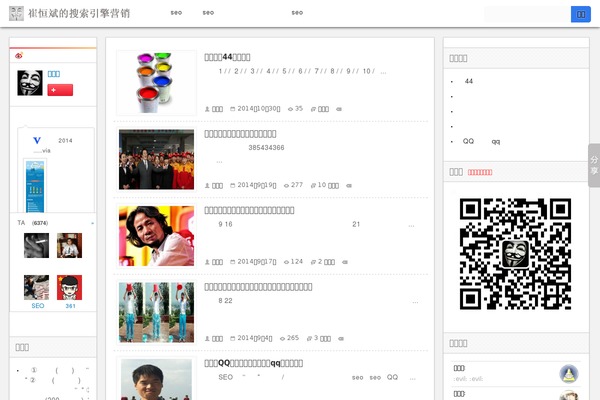600x400 pixels.
Task: Click the QR code image
Action: [515, 254]
